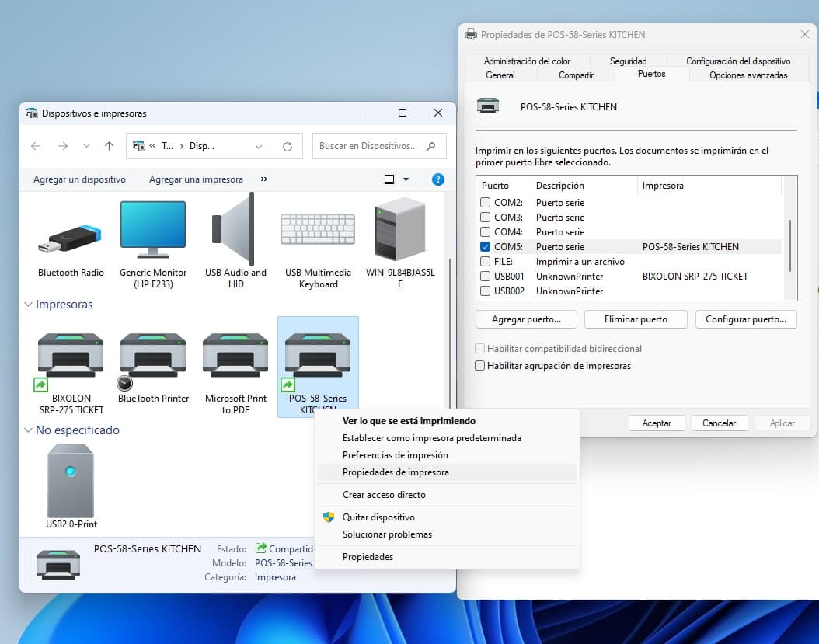Click the Dispositivos e impresoras title bar icon
The width and height of the screenshot is (819, 644).
(32, 113)
